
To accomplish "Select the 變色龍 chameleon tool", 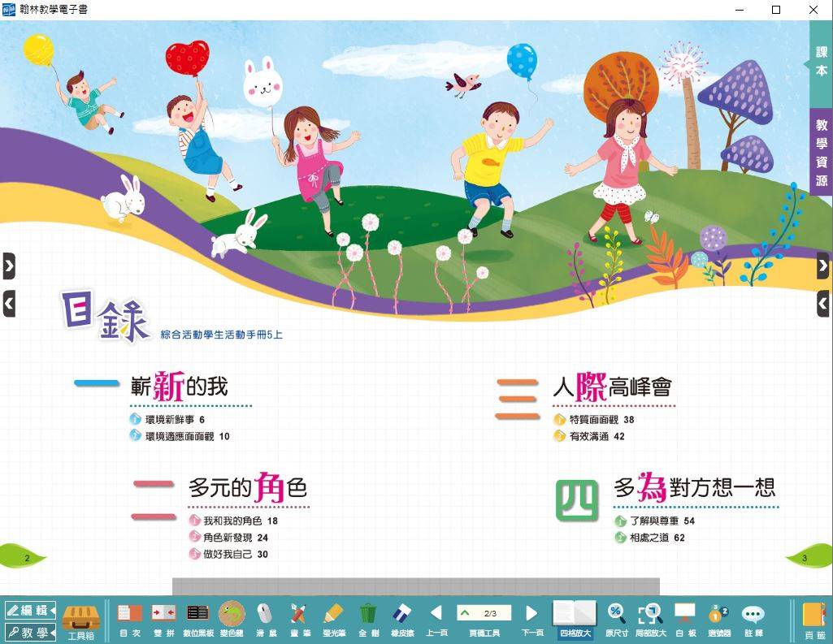I will coord(232,619).
